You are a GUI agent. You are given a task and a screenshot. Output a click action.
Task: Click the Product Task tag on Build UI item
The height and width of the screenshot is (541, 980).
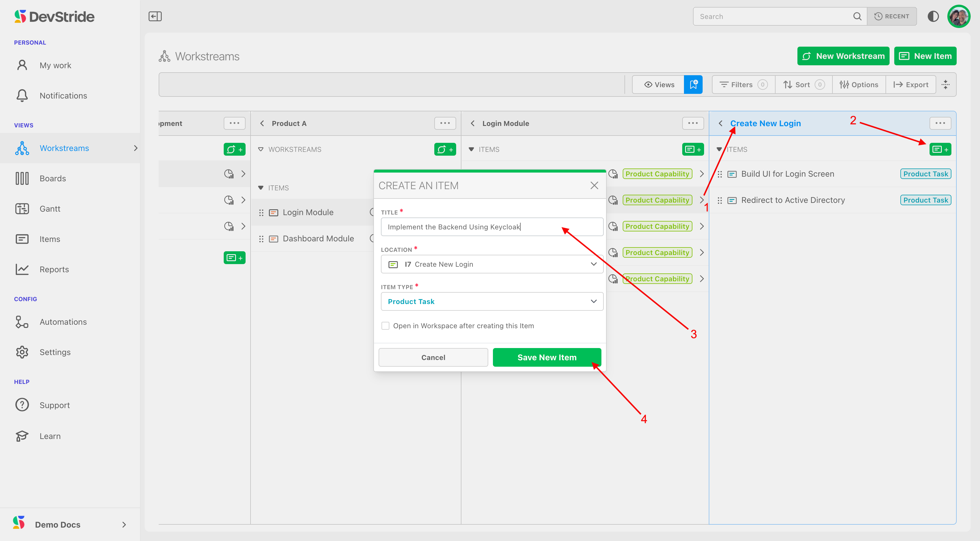coord(925,174)
